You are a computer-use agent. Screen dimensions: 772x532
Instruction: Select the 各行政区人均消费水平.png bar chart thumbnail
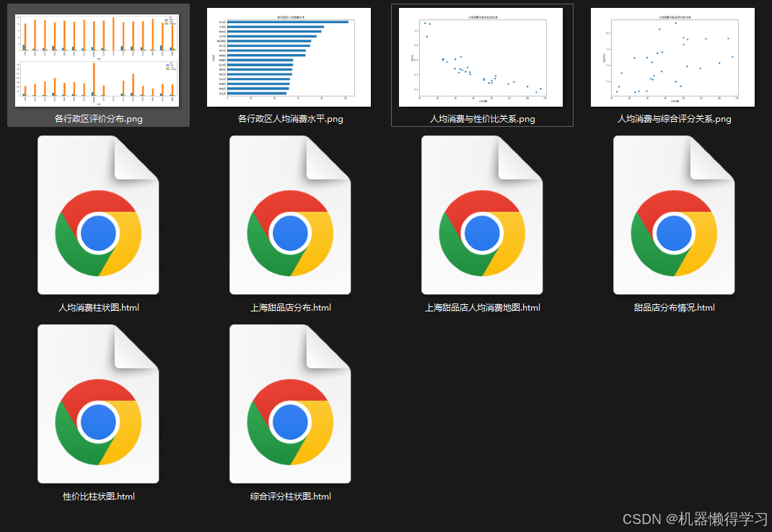289,57
